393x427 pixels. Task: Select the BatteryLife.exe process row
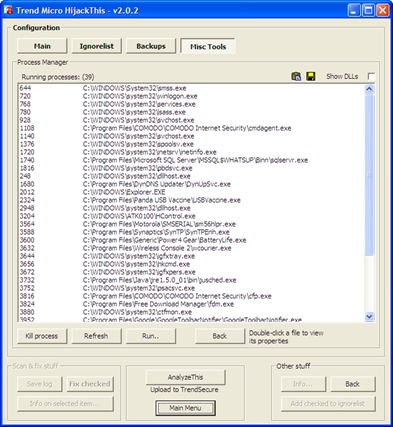click(192, 240)
